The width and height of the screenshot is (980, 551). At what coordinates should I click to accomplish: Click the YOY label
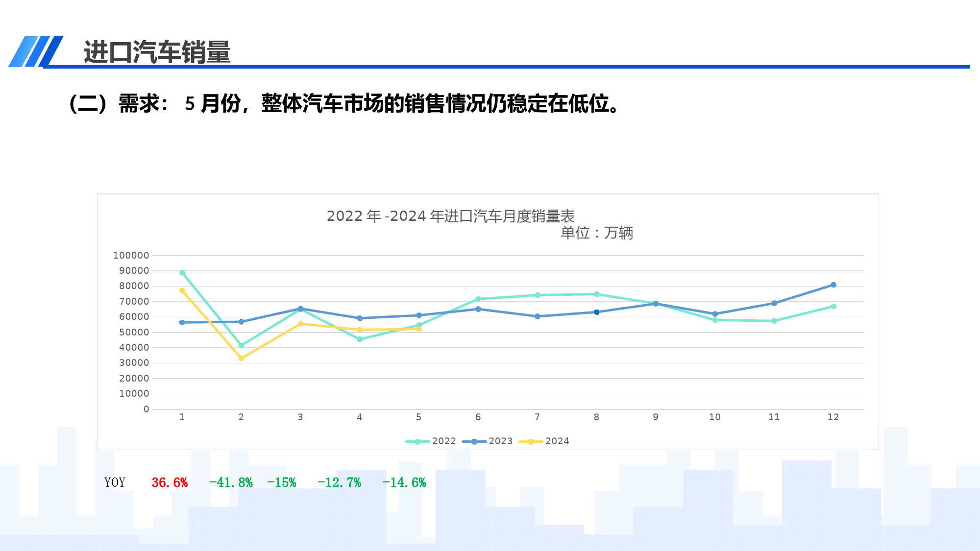[x=115, y=482]
